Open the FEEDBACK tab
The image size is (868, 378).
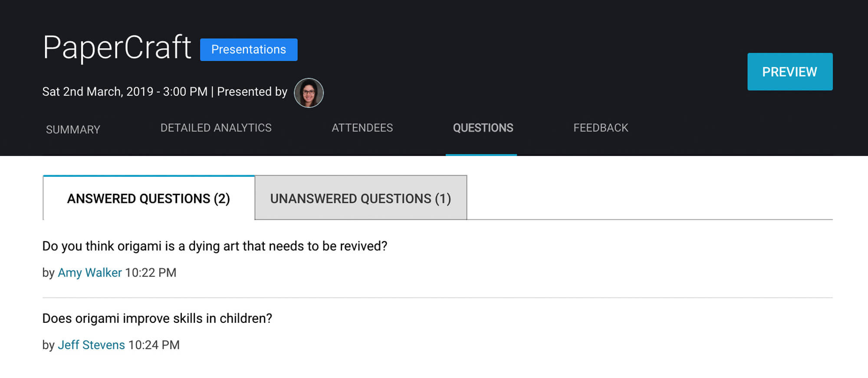601,128
